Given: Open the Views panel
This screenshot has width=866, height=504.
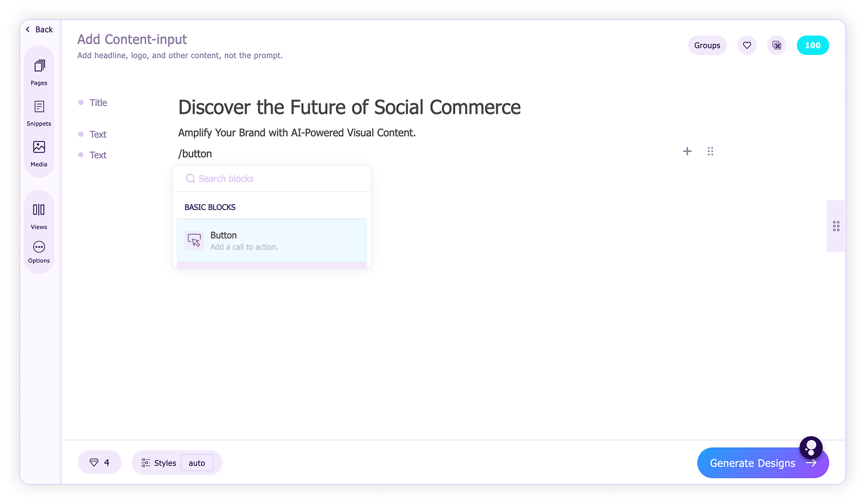Looking at the screenshot, I should pos(39,216).
